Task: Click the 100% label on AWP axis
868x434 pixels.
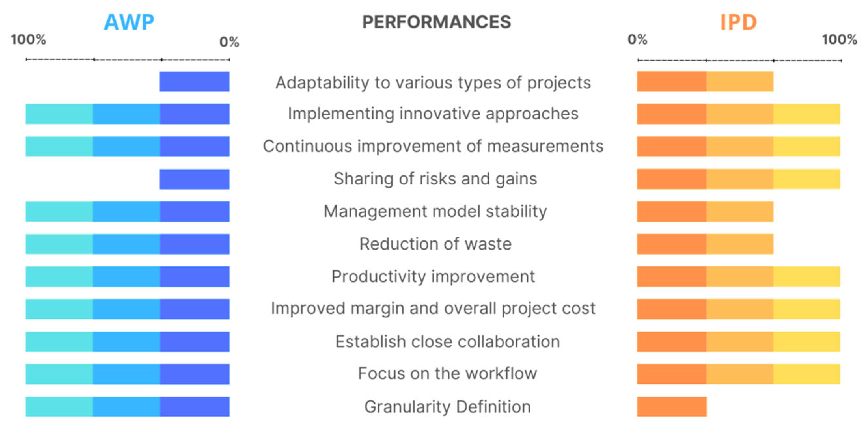Action: pyautogui.click(x=28, y=40)
